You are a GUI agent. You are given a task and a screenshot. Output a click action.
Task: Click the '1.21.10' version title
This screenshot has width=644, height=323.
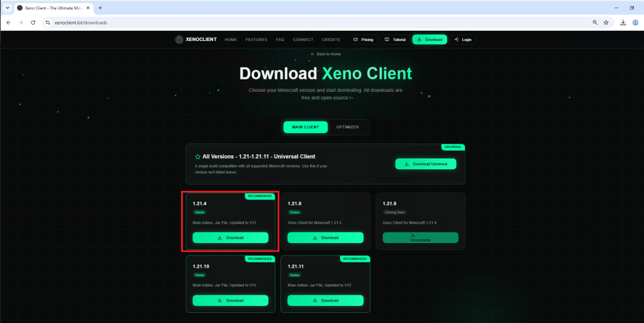tap(201, 266)
